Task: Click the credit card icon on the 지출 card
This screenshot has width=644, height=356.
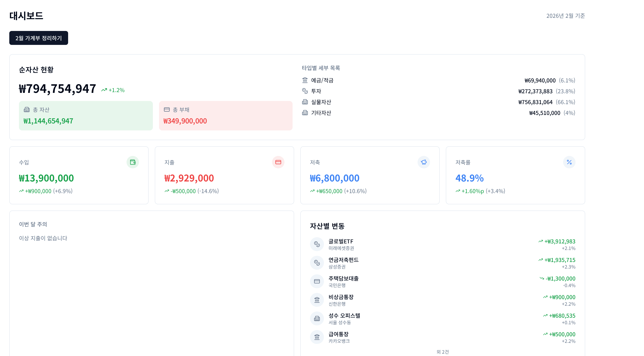Action: 278,162
